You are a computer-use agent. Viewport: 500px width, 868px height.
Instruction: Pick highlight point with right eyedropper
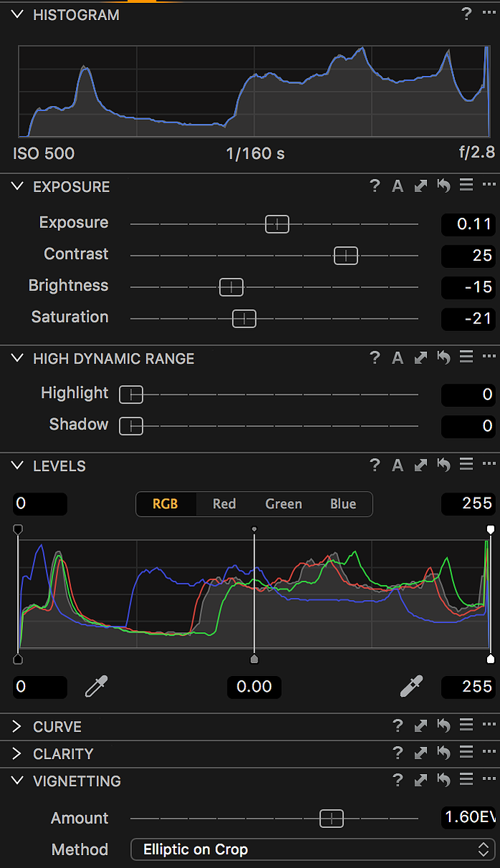coord(412,687)
